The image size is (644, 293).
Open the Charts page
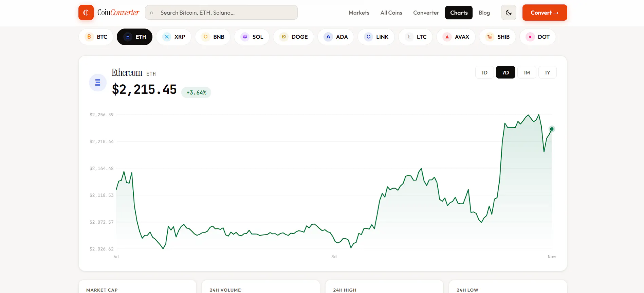coord(459,13)
